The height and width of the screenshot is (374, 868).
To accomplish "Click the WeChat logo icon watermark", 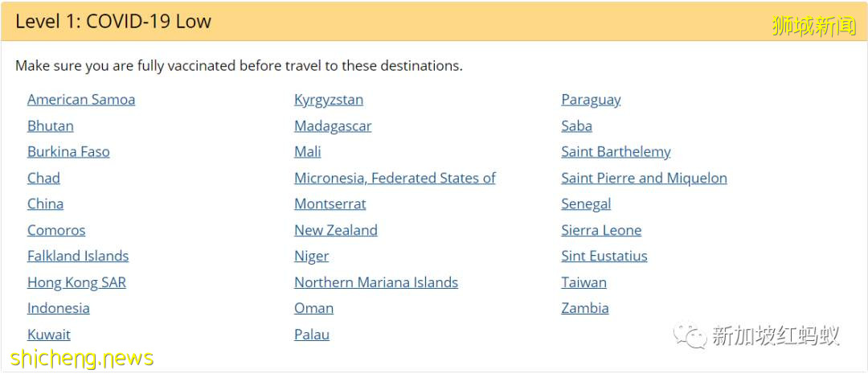I will pos(690,335).
